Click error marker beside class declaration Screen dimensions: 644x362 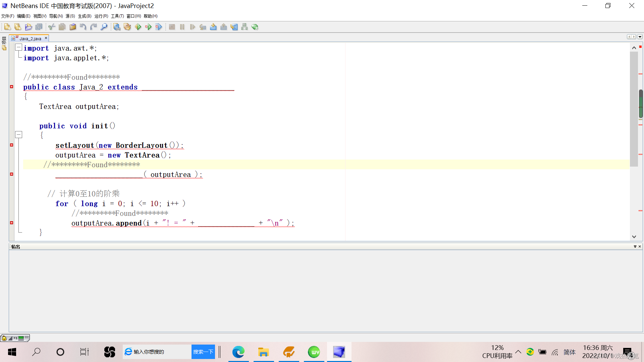pos(12,87)
